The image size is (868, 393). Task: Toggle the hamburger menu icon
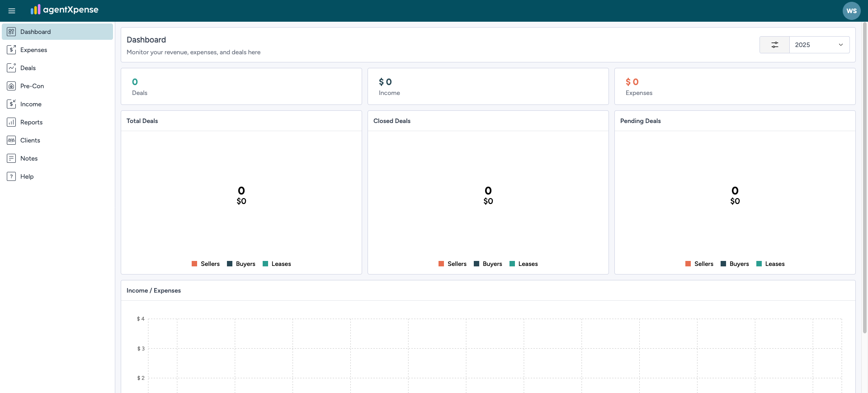pyautogui.click(x=12, y=11)
